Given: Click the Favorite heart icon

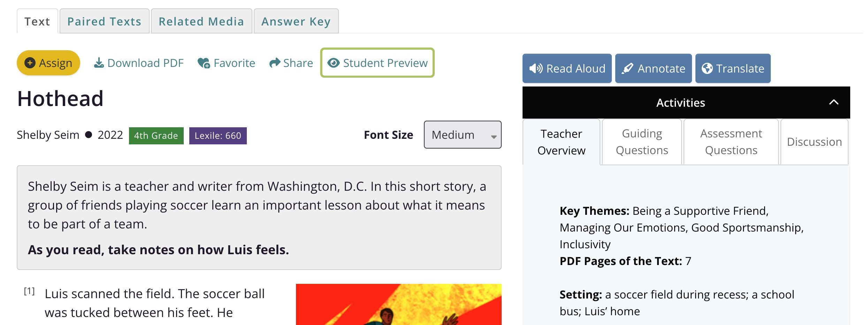Looking at the screenshot, I should 204,63.
